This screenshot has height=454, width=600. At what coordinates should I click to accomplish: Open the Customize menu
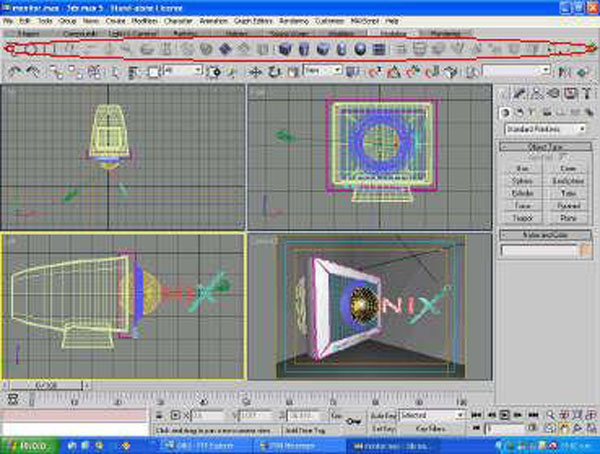pos(329,21)
